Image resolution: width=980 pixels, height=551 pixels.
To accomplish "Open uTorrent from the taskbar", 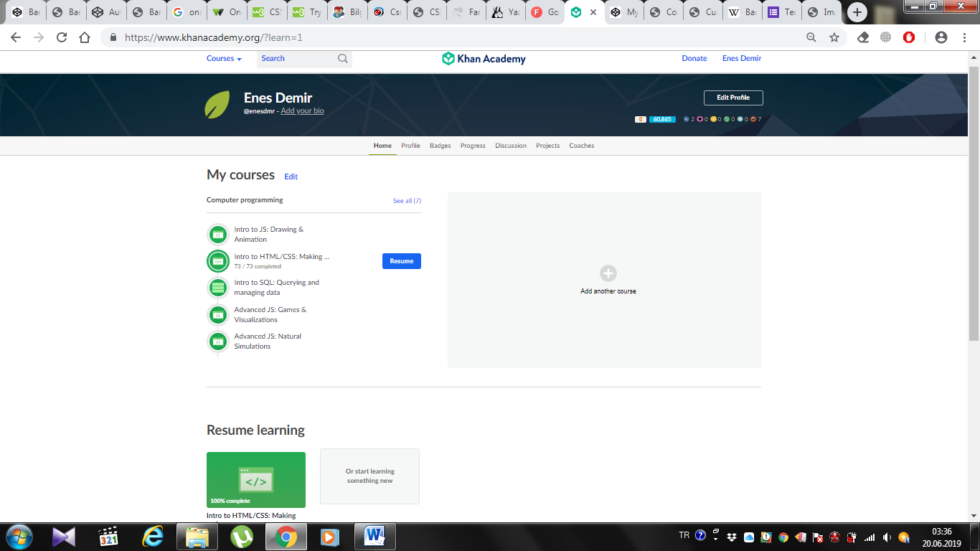I will coord(241,537).
